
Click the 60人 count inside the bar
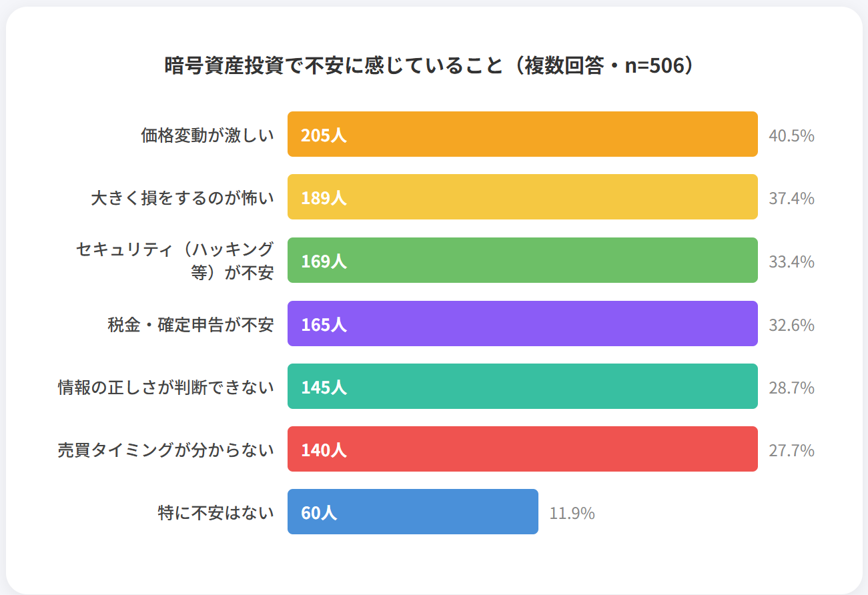click(x=319, y=513)
